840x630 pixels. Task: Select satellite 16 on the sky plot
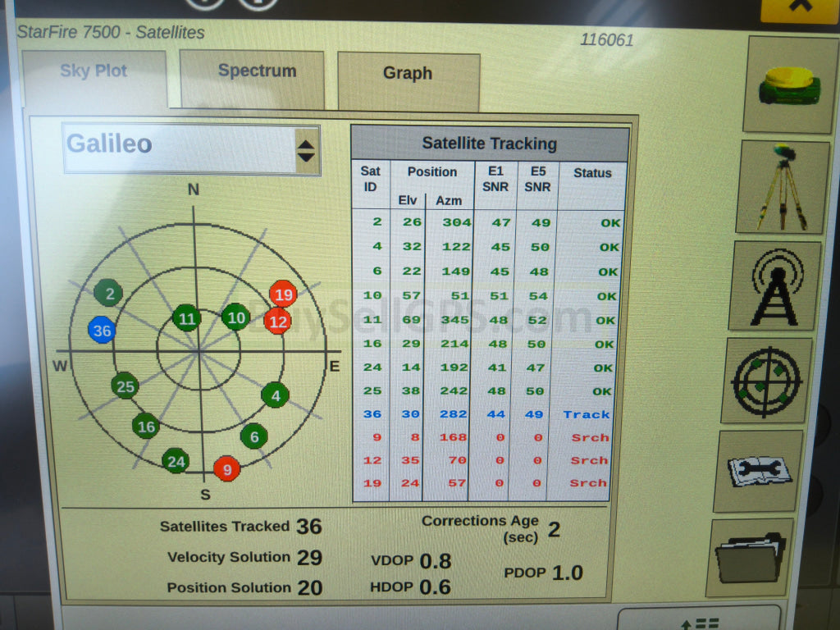point(146,426)
